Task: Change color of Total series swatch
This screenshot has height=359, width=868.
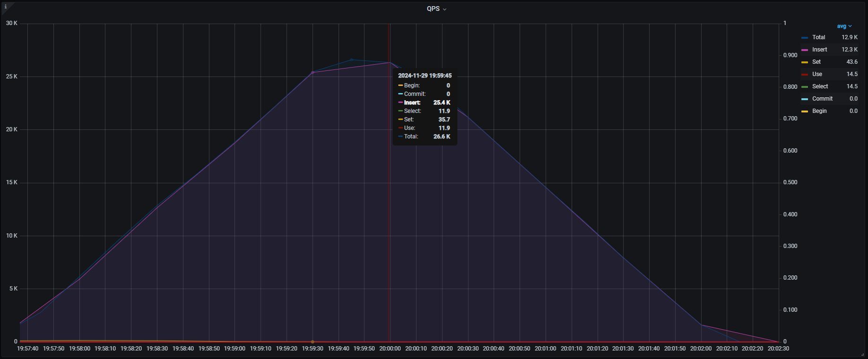Action: coord(805,38)
